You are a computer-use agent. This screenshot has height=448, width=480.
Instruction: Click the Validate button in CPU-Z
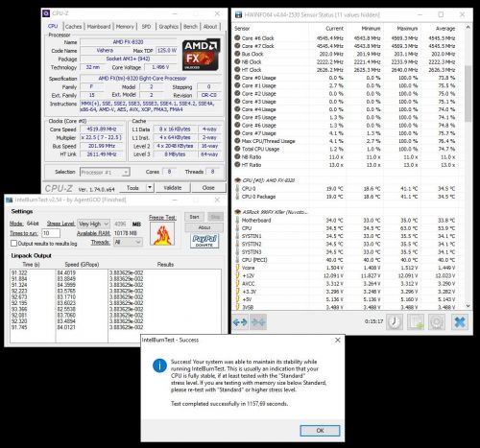[173, 188]
